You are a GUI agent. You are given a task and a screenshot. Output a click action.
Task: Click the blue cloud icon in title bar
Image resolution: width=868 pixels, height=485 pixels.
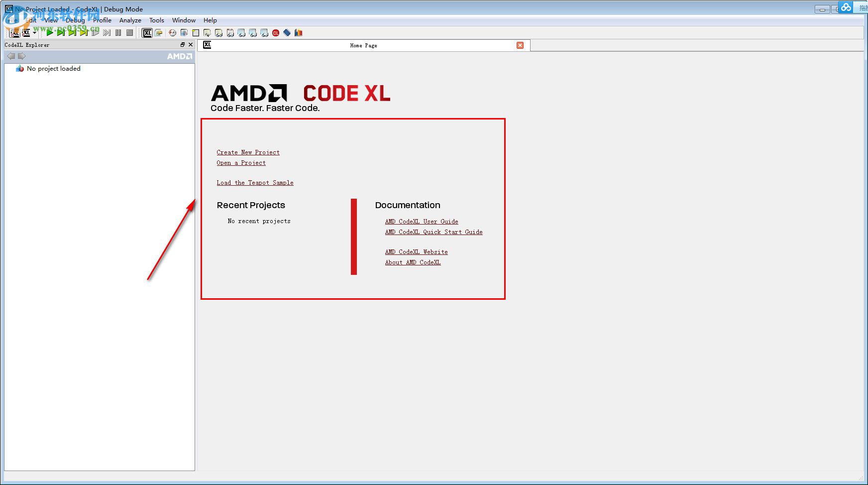coord(846,7)
